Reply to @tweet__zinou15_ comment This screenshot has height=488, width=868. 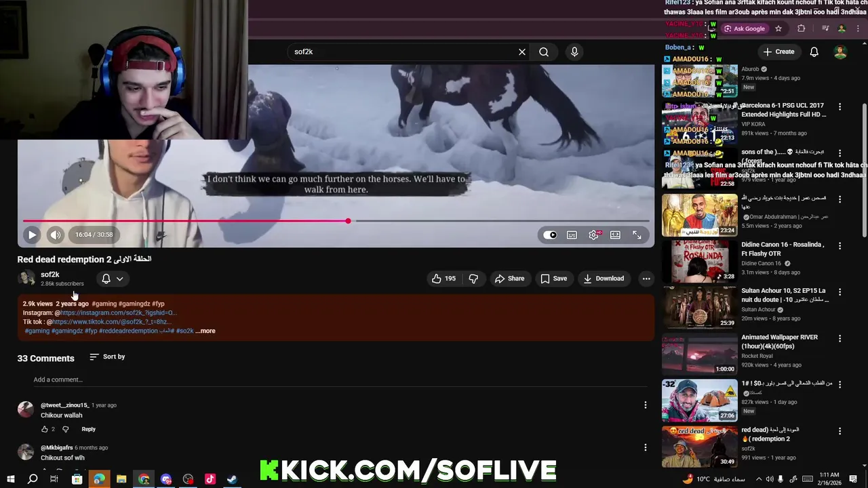pos(89,429)
